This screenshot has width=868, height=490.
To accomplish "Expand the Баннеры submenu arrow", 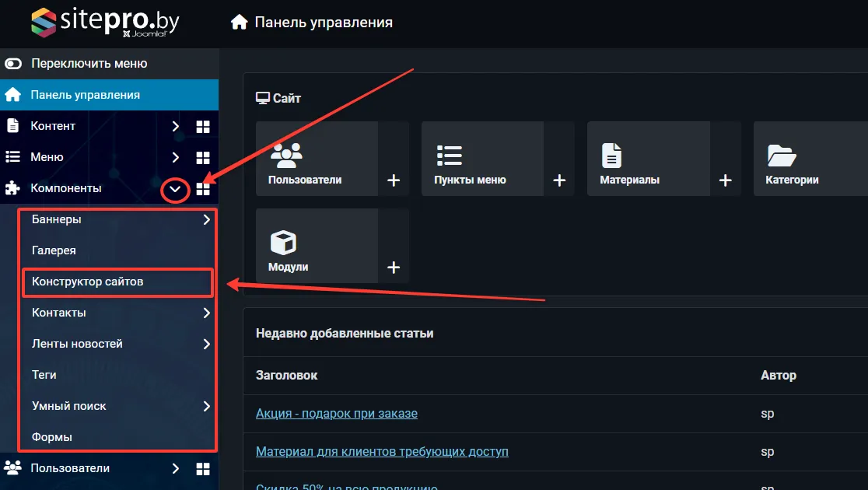I will pos(206,219).
